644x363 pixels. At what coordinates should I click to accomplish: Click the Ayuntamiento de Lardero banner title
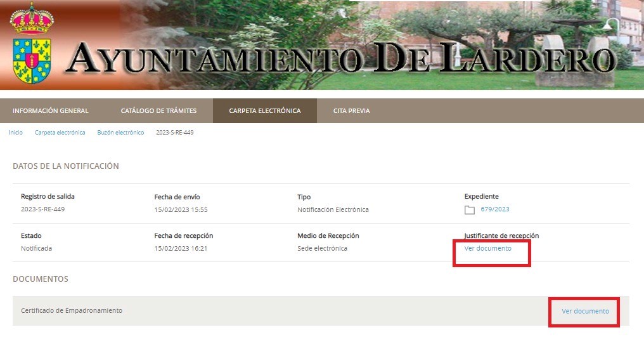pyautogui.click(x=340, y=58)
